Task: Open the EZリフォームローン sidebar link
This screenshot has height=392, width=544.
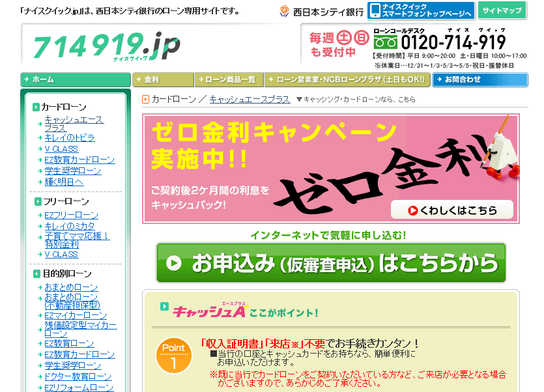Action: click(x=79, y=387)
